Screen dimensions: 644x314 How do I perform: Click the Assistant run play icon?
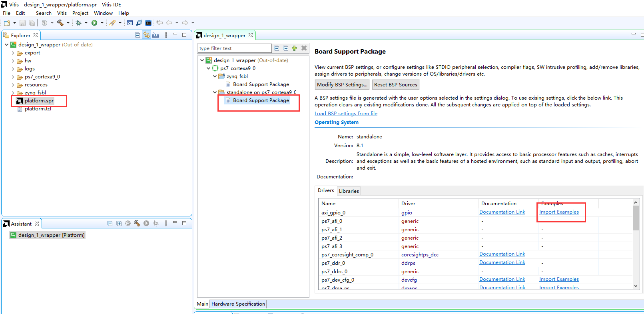tap(146, 224)
